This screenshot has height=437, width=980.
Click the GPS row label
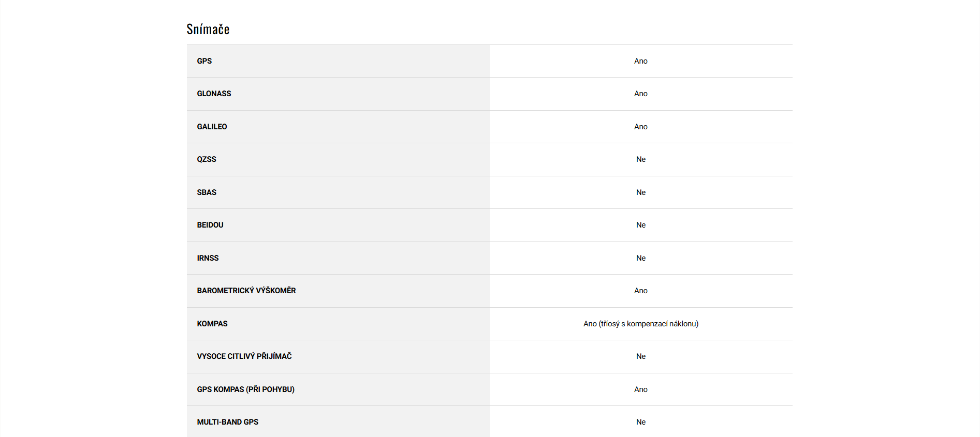204,61
